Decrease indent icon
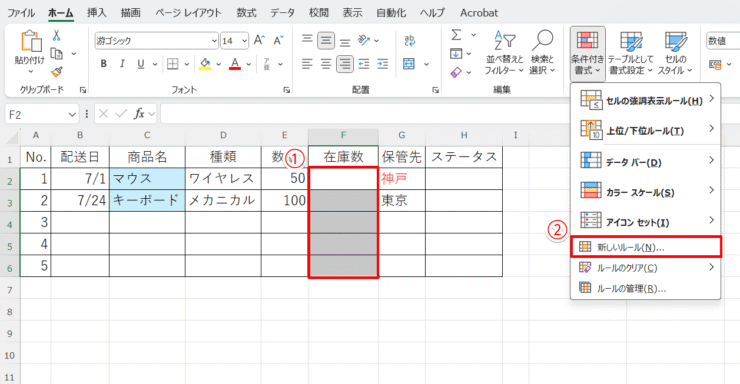 (x=363, y=64)
